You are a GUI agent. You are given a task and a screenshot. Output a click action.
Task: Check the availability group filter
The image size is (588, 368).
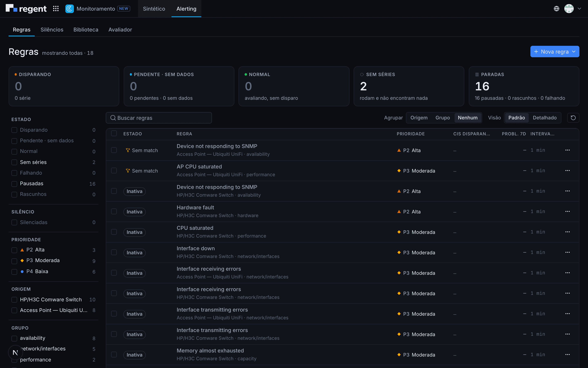14,338
